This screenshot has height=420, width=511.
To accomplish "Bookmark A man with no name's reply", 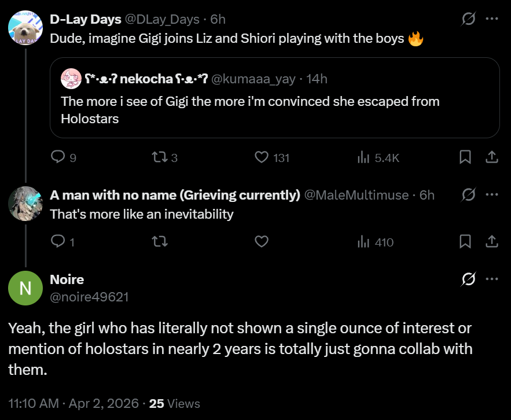I will click(465, 242).
